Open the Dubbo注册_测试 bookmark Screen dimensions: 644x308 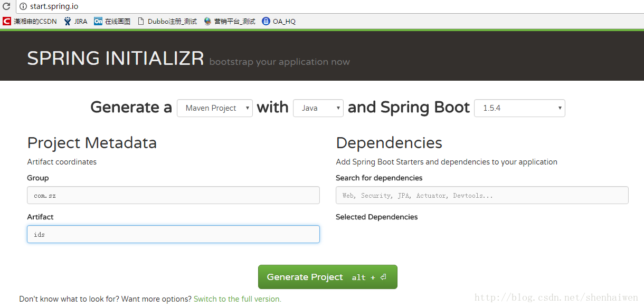point(167,21)
